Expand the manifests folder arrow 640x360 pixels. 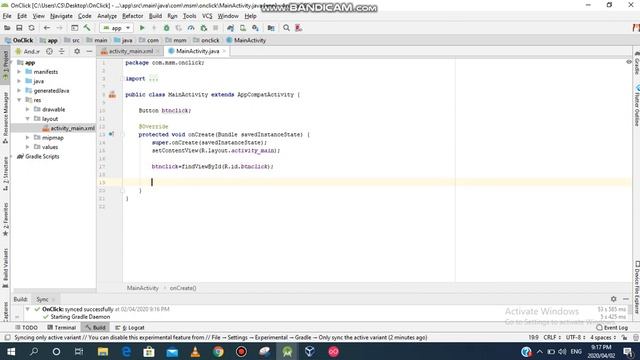click(19, 72)
